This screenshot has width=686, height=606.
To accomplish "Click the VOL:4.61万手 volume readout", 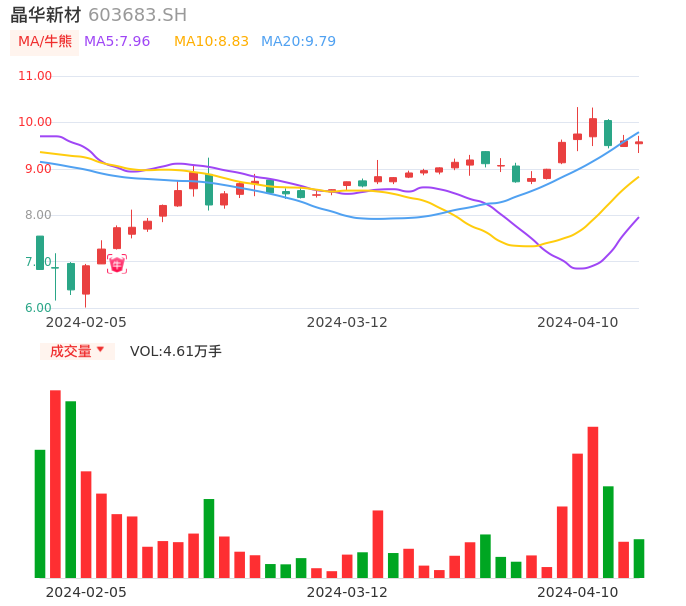I will [x=176, y=351].
